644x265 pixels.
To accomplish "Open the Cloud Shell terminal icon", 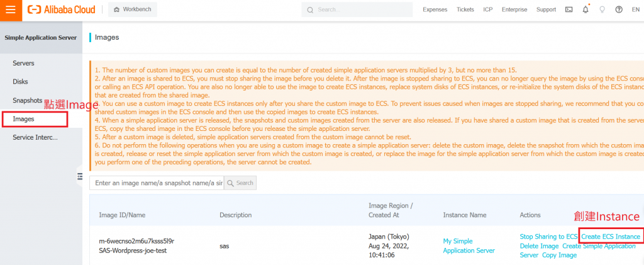I will coord(569,9).
